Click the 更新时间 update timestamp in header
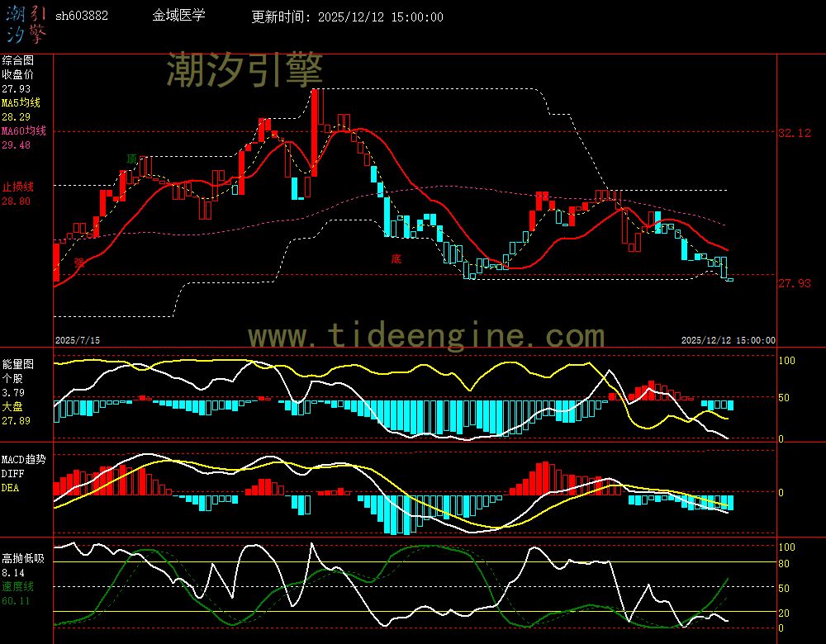 tap(347, 17)
